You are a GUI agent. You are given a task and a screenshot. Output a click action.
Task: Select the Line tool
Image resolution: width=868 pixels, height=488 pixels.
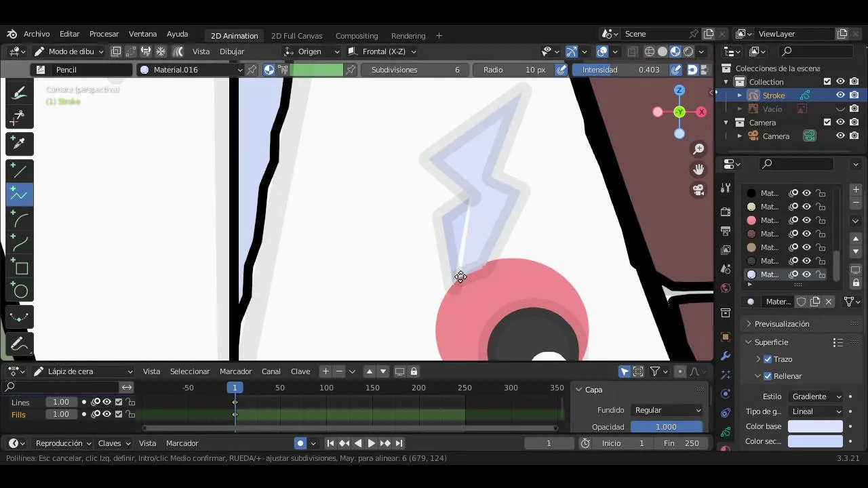(x=20, y=171)
